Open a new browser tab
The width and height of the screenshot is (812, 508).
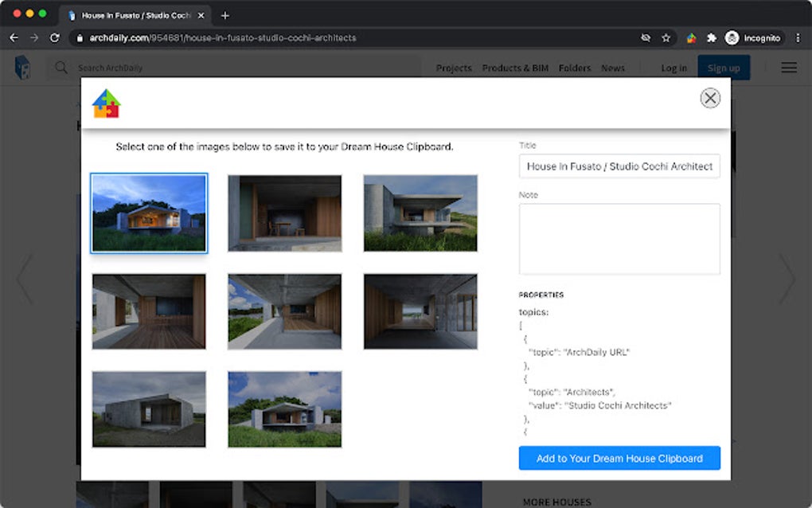[x=225, y=15]
